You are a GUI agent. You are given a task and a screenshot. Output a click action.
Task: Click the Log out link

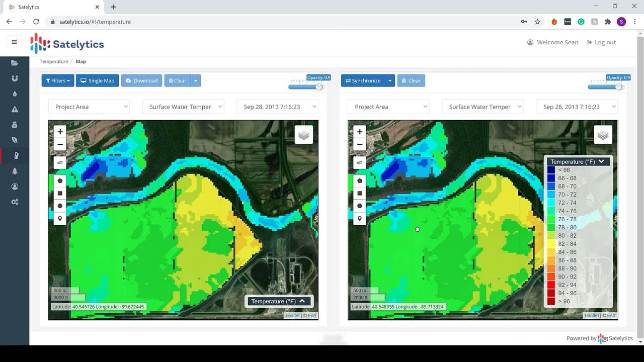point(601,42)
